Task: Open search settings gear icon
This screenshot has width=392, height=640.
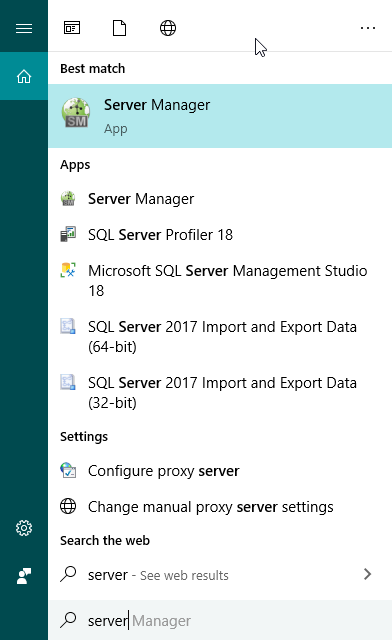Action: tap(24, 528)
